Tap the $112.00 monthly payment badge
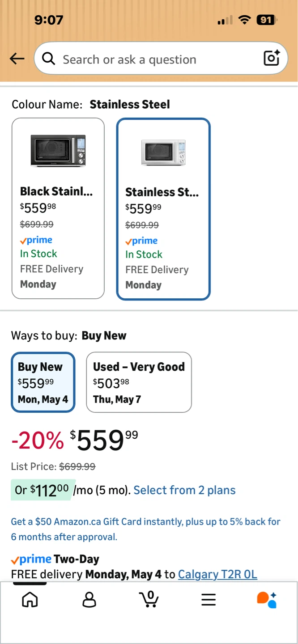The width and height of the screenshot is (298, 644). (42, 490)
